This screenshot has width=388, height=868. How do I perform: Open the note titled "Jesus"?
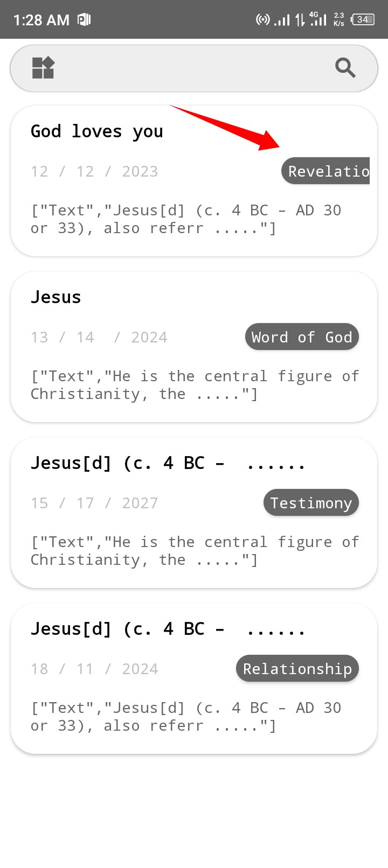(x=56, y=297)
